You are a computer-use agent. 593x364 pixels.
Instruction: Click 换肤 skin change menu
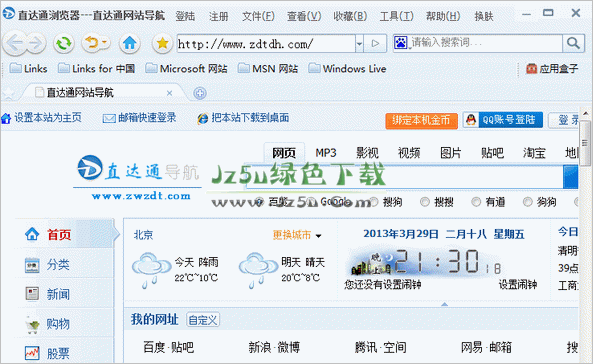click(484, 16)
